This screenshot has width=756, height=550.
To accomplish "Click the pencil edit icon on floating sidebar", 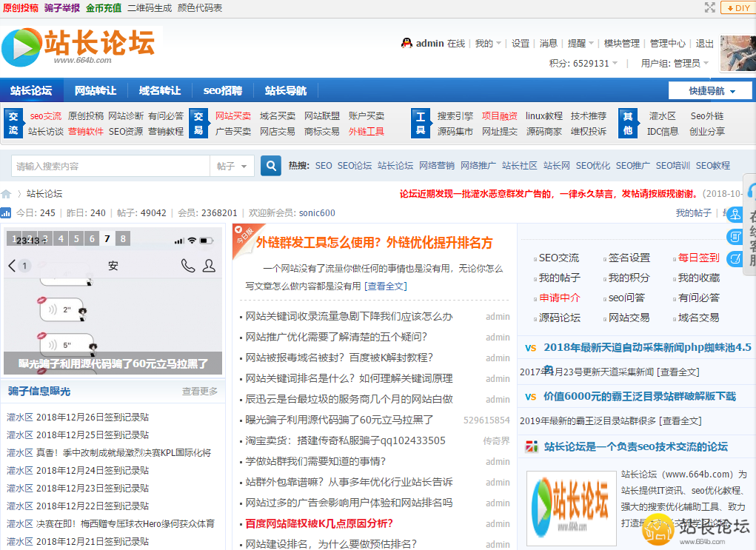I will [735, 258].
